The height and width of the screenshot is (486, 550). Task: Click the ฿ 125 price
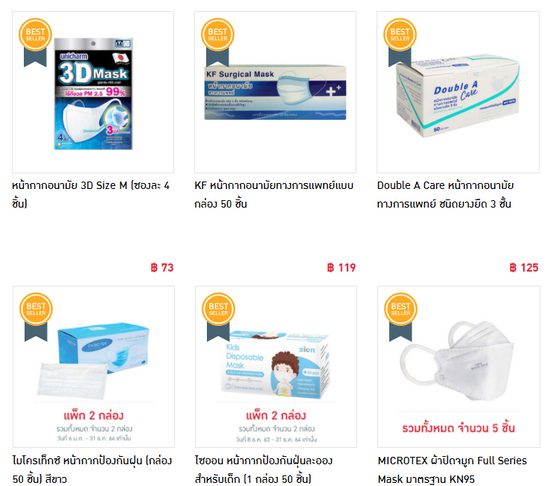coord(524,268)
